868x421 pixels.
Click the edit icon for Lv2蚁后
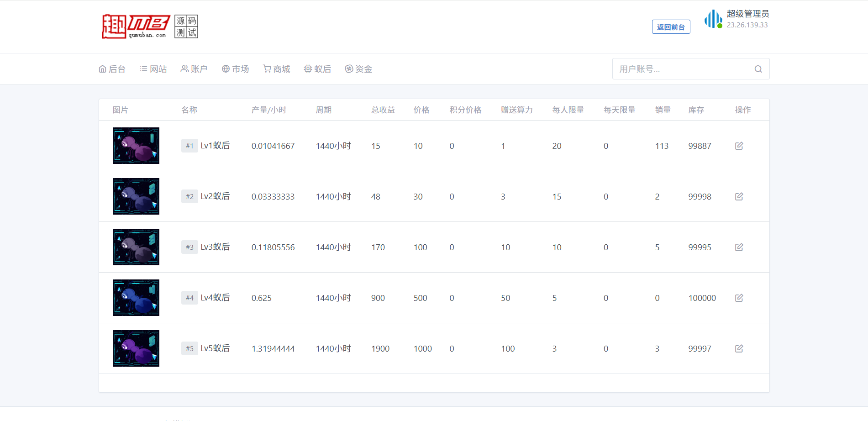tap(739, 196)
